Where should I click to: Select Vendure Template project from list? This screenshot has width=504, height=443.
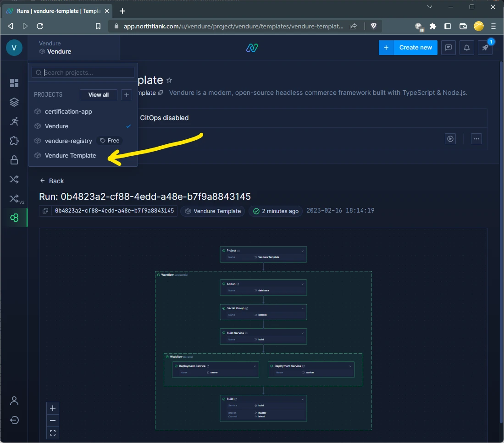70,156
